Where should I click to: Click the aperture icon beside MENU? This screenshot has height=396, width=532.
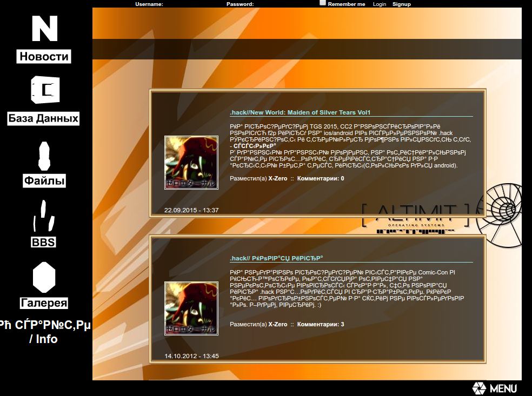tap(479, 388)
